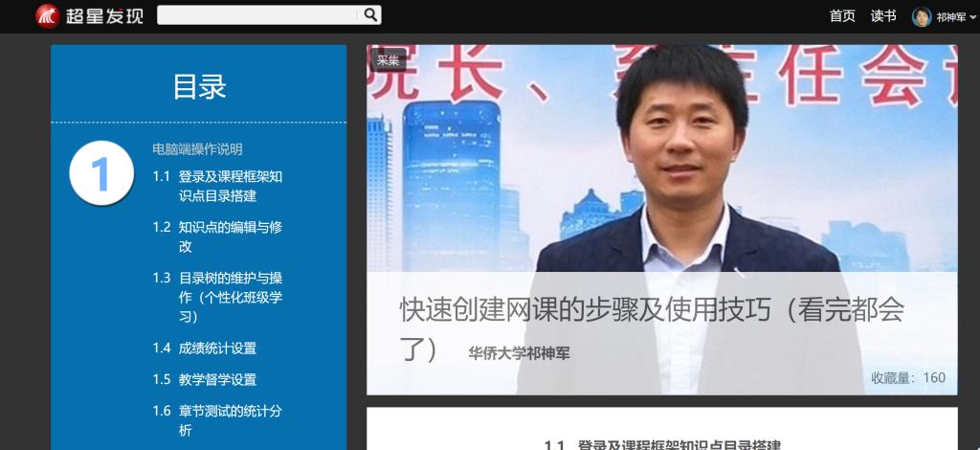Open section 1.1 登录及课程框架知识点目录搭建
The width and height of the screenshot is (980, 450).
230,186
